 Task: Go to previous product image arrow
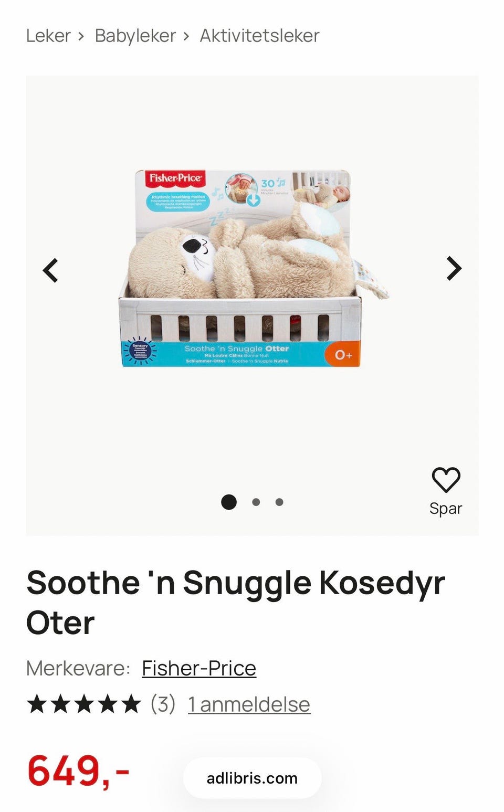point(50,270)
